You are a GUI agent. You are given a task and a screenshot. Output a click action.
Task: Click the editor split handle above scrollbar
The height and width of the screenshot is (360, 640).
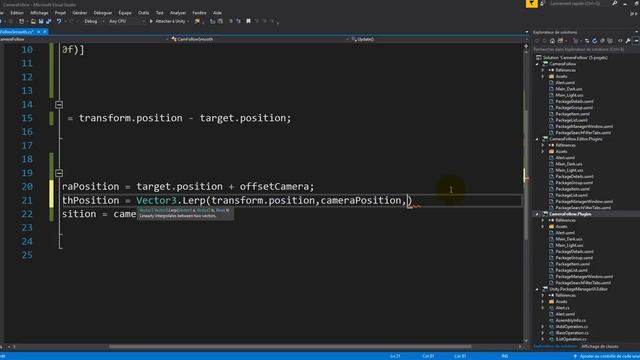pyautogui.click(x=526, y=46)
